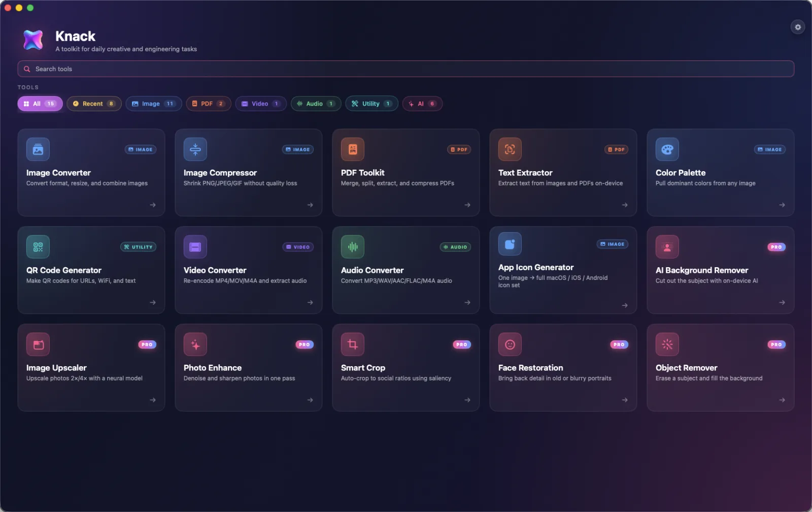Viewport: 812px width, 512px height.
Task: Click the Text Extractor tool icon
Action: (510, 149)
